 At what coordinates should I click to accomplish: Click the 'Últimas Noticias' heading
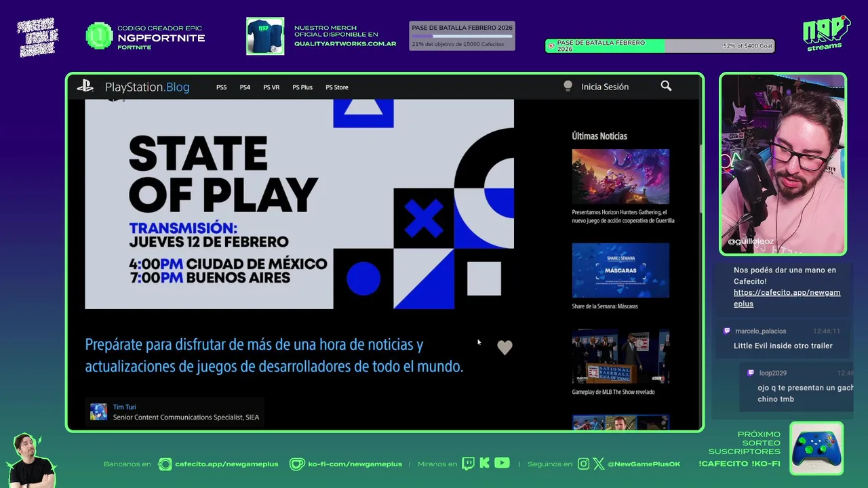click(x=599, y=136)
